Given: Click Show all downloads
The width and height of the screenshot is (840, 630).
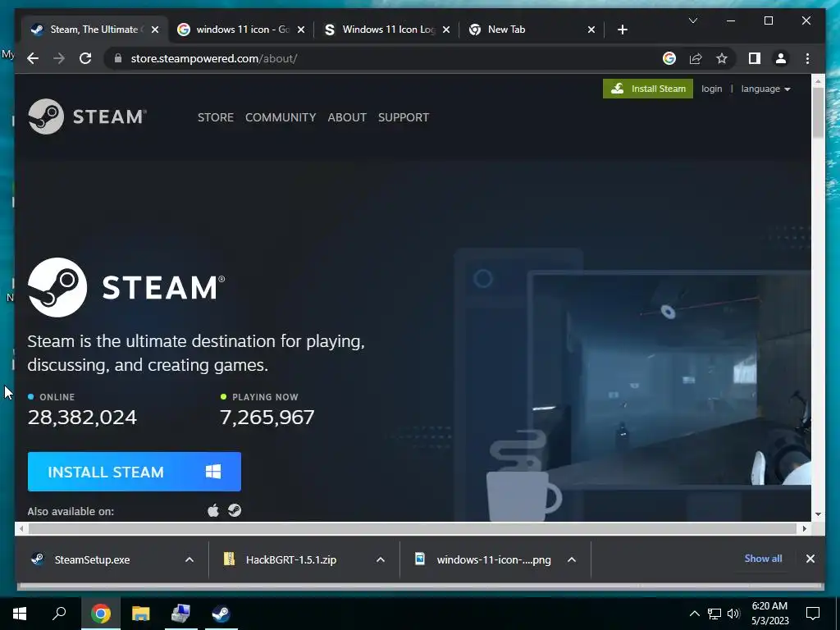Looking at the screenshot, I should click(763, 558).
